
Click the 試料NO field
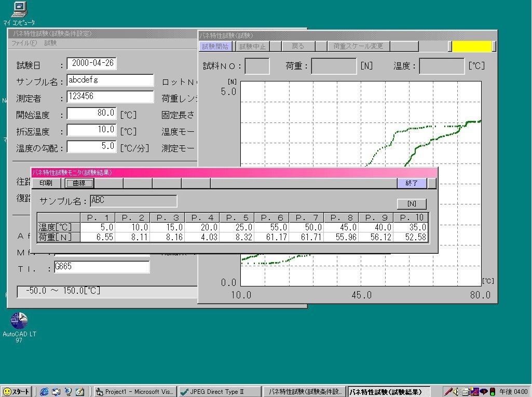pyautogui.click(x=257, y=66)
